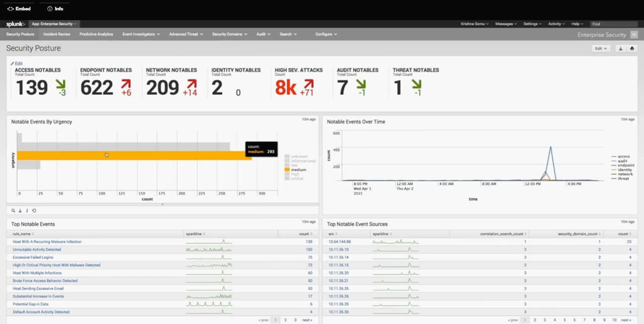Viewport: 644px width, 324px height.
Task: Click the Info circle icon
Action: pyautogui.click(x=49, y=9)
